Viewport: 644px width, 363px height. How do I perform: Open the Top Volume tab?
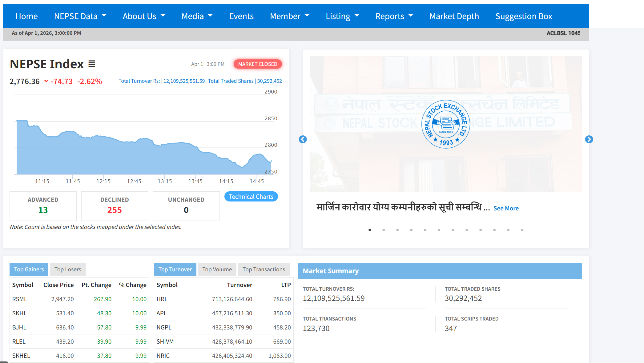[217, 269]
